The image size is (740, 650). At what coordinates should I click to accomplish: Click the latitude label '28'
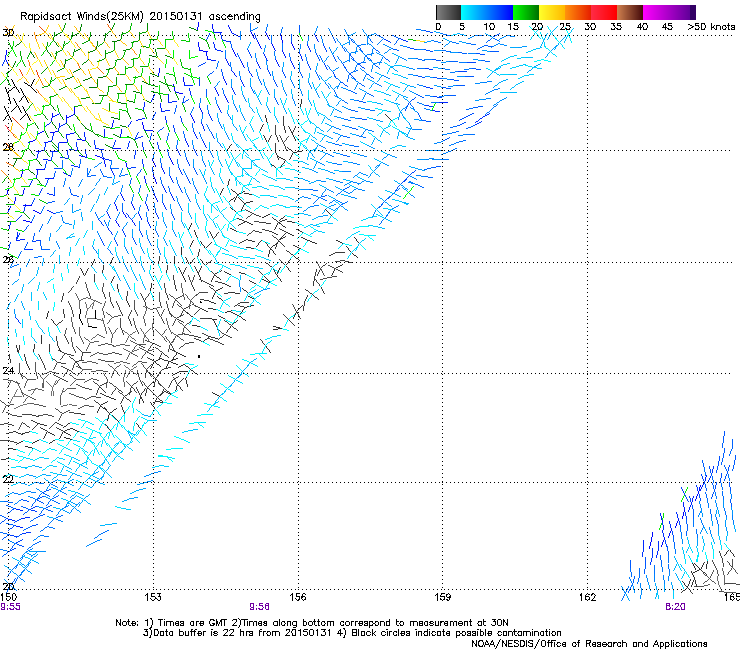(8, 147)
